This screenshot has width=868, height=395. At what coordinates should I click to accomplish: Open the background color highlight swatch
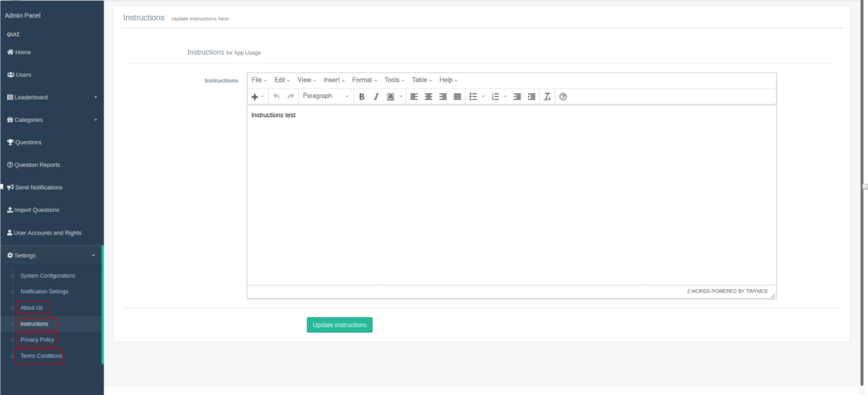coord(391,97)
